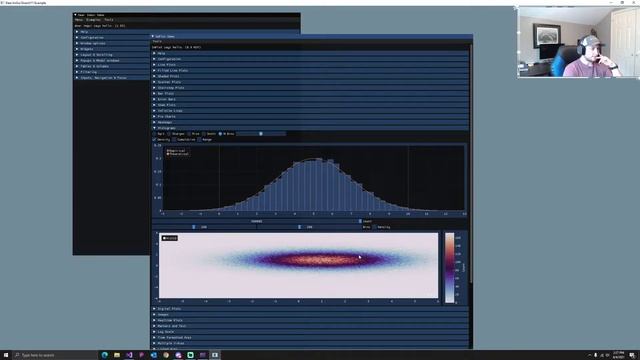The width and height of the screenshot is (640, 360).
Task: Expand the Stairstep Plots section
Action: (x=311, y=88)
